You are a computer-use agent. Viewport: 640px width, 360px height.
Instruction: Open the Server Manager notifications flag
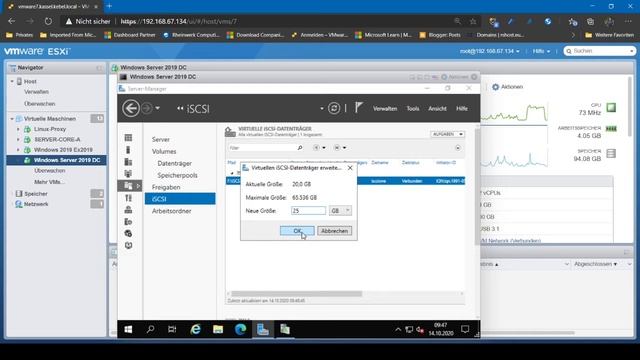(x=358, y=108)
